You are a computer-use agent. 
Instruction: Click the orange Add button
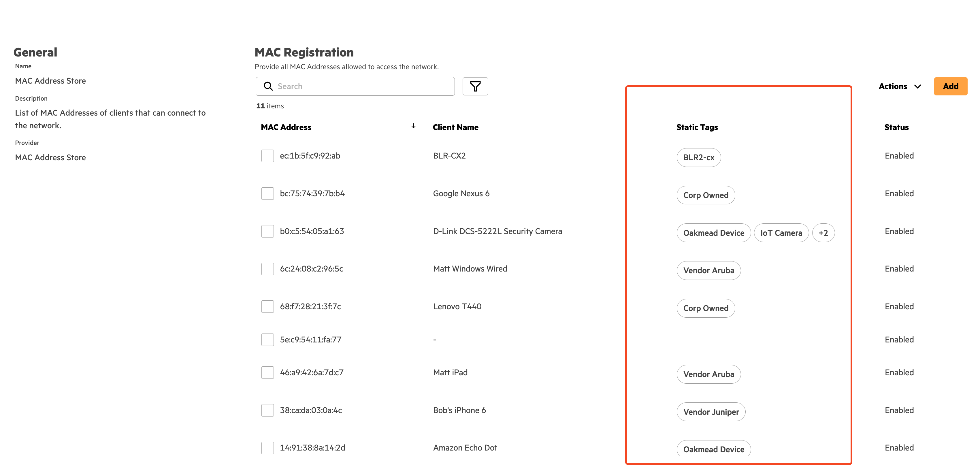tap(950, 86)
